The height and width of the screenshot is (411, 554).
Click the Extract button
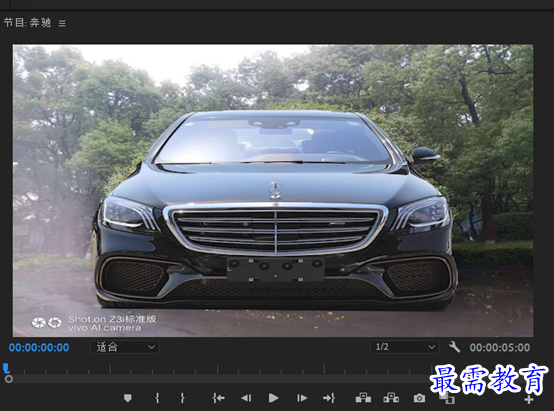391,398
